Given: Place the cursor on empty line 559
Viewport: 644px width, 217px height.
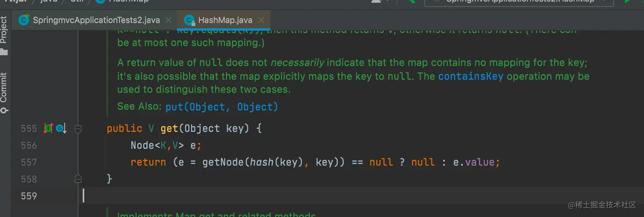Looking at the screenshot, I should tap(362, 196).
